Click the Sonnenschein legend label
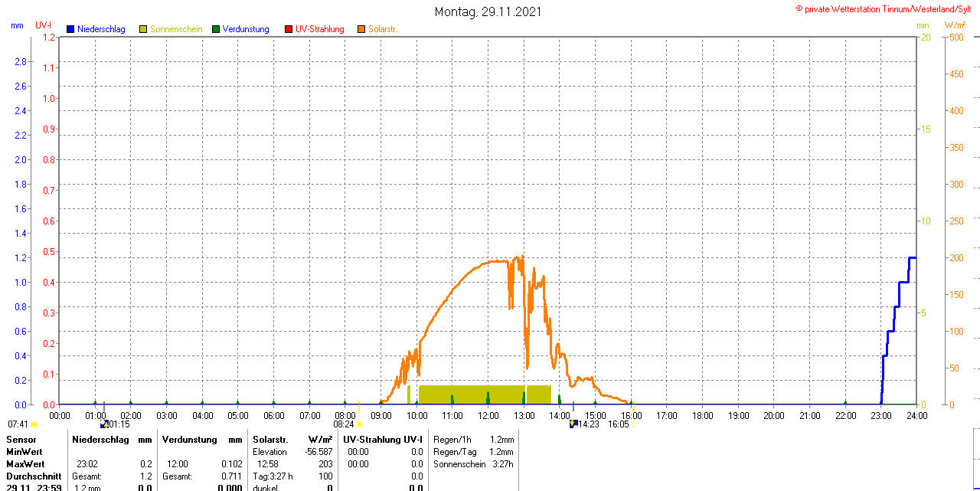The image size is (980, 491). [176, 29]
